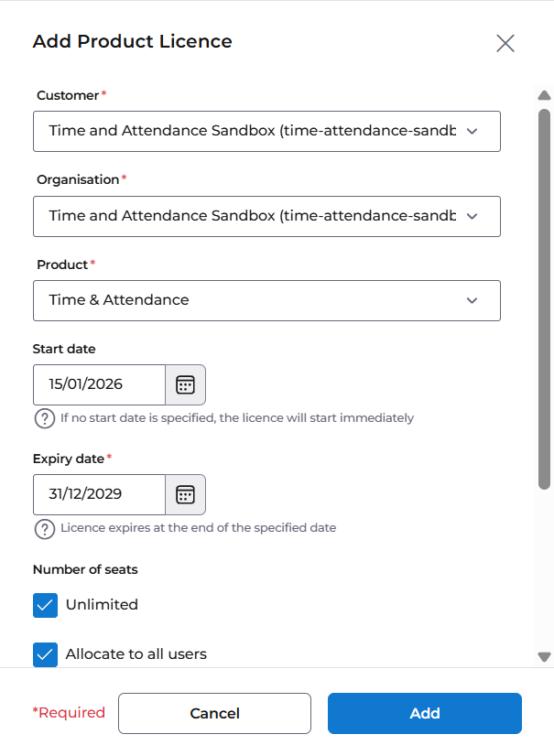The image size is (554, 756).
Task: Uncheck the Unlimited seats checkbox
Action: (x=46, y=605)
